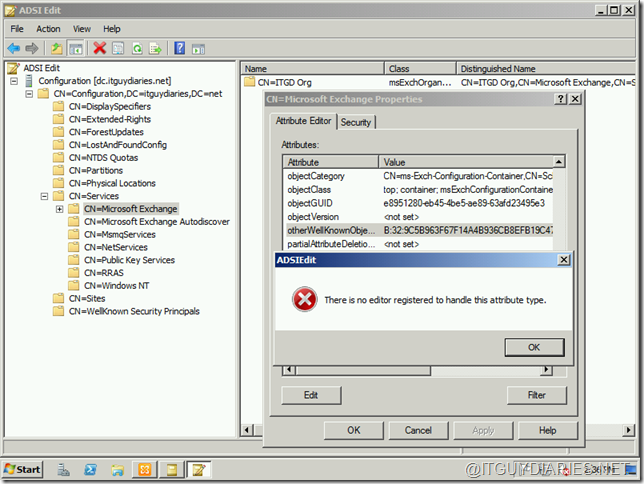The image size is (644, 484).
Task: Click the grey Forward arrow toolbar icon
Action: 32,48
